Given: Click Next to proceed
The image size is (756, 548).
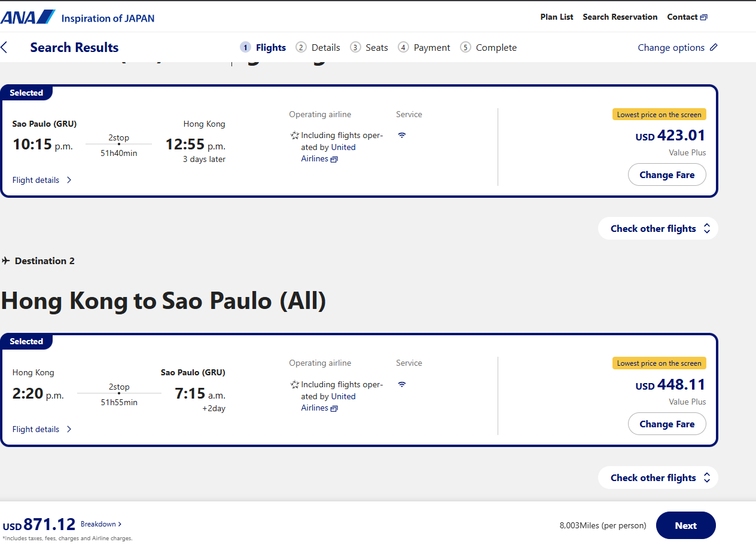Looking at the screenshot, I should (686, 525).
